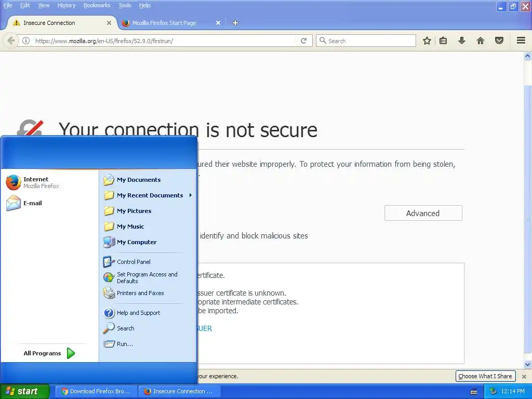Switch to Insecure Connection taskbar item

coord(180,391)
